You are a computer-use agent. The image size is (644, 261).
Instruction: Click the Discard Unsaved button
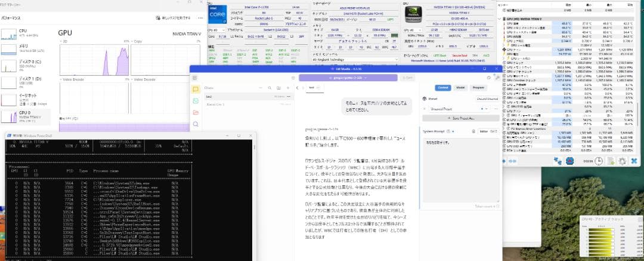click(487, 99)
